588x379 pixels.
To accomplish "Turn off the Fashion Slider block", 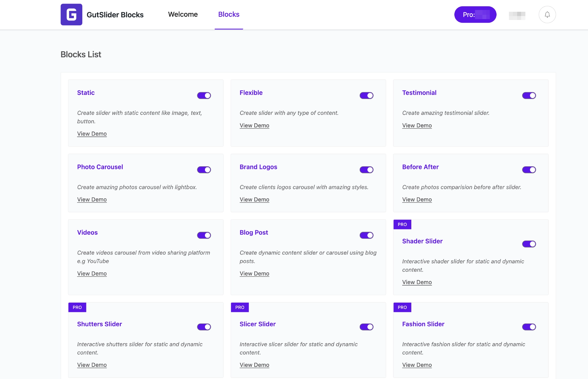I will pyautogui.click(x=529, y=327).
